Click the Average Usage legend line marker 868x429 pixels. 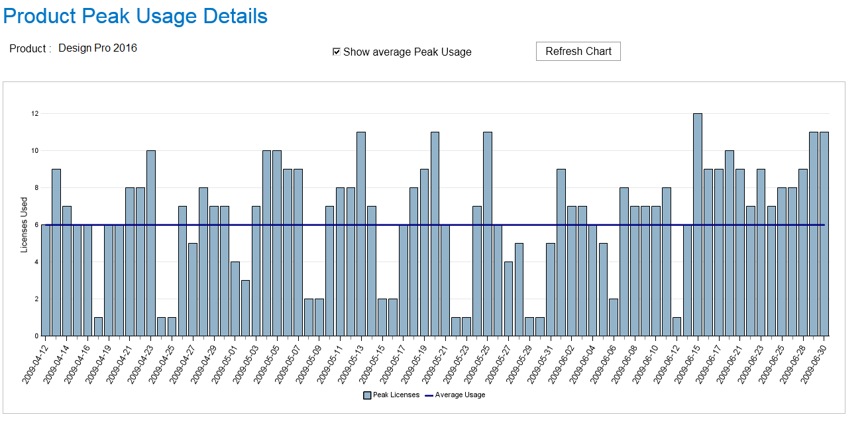point(429,395)
